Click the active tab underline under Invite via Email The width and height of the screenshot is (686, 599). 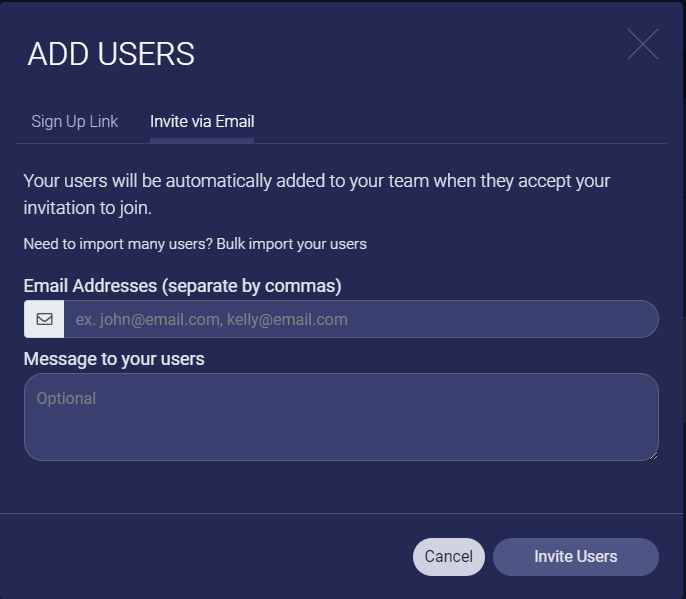202,141
